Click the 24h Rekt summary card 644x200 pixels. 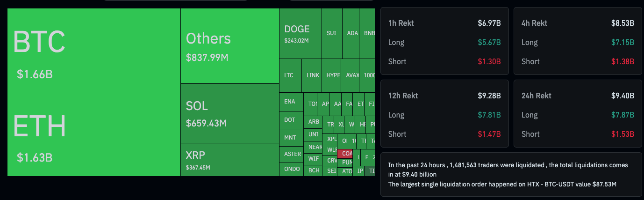tap(578, 115)
